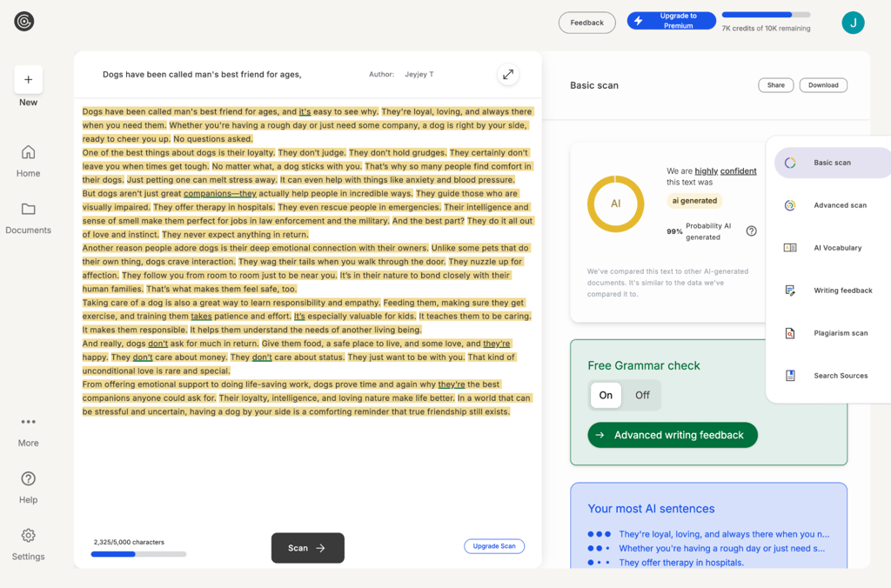The width and height of the screenshot is (891, 588).
Task: Click the document title field
Action: [x=202, y=75]
